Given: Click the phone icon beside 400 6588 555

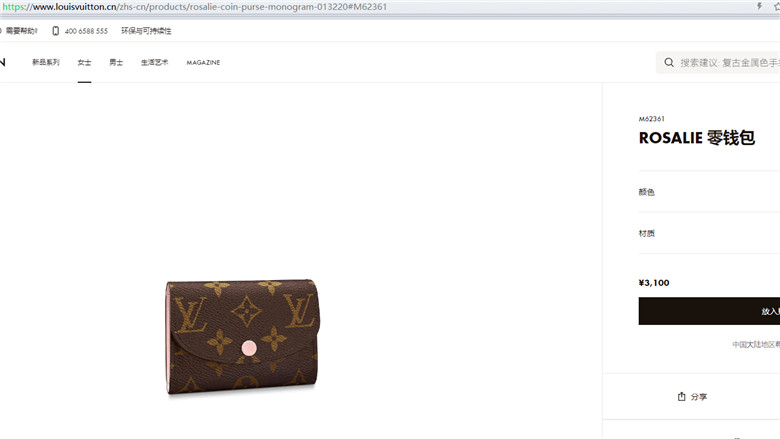Looking at the screenshot, I should tap(56, 31).
